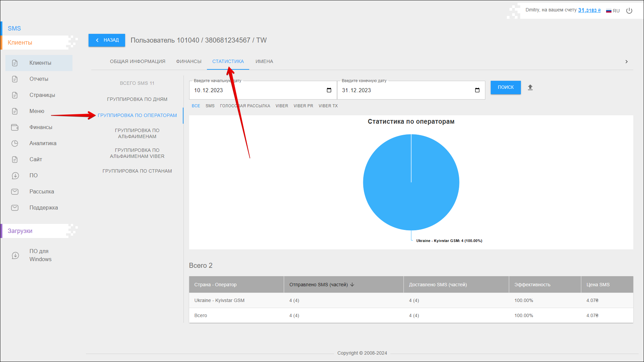Click the upload export icon

point(530,87)
